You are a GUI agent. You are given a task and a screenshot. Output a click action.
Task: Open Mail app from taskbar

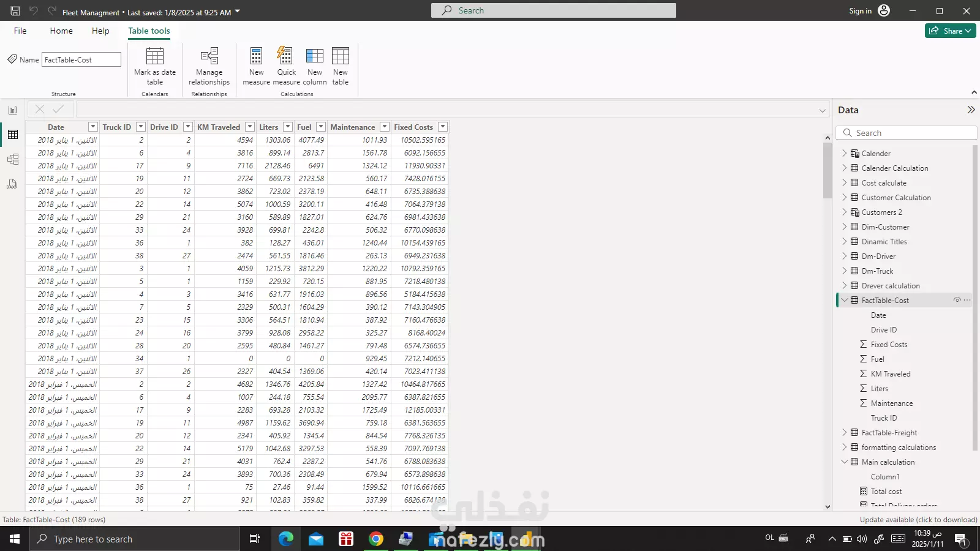(316, 539)
